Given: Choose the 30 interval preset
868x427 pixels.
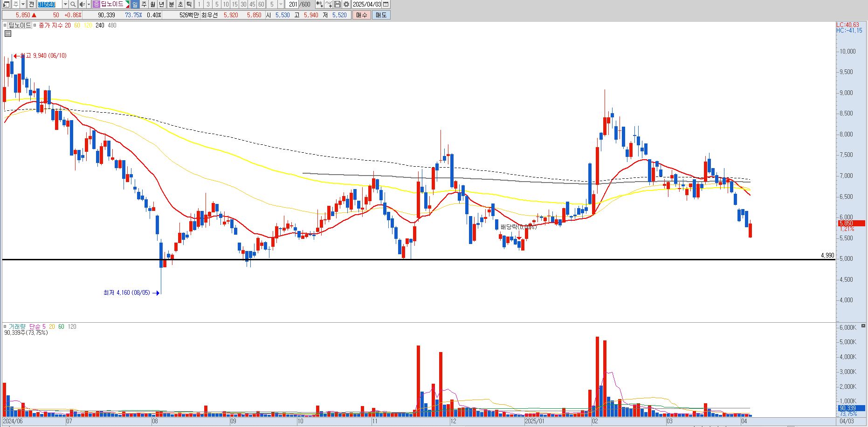Looking at the screenshot, I should click(243, 4).
